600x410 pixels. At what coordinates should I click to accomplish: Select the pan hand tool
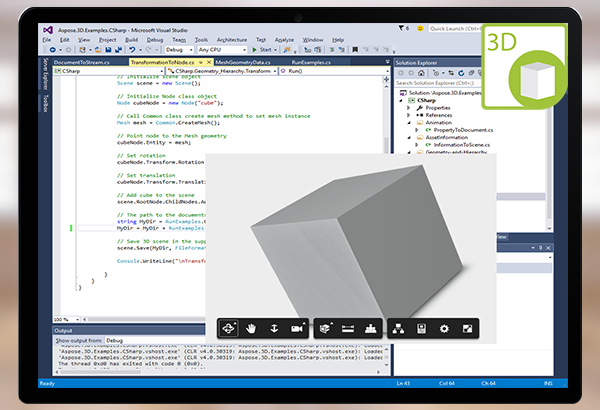[x=251, y=328]
